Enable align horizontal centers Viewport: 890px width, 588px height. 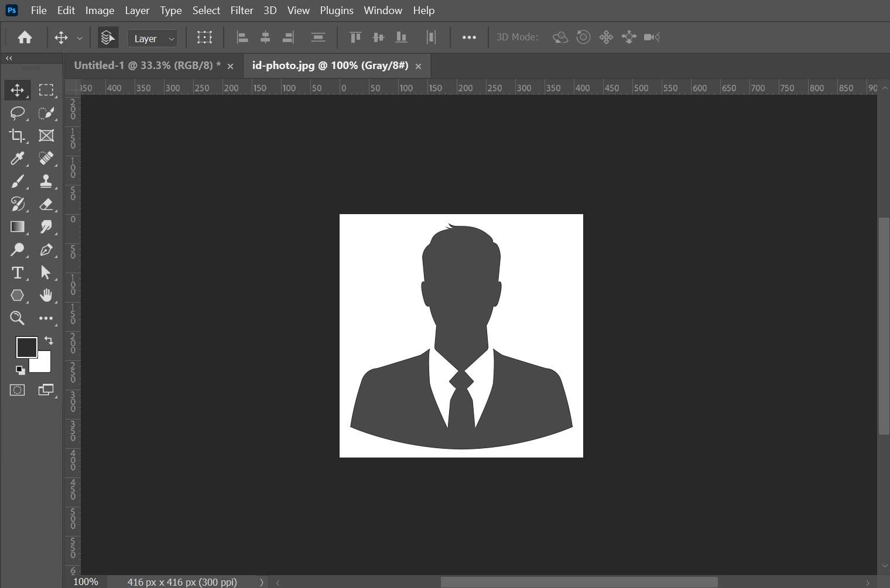click(265, 37)
